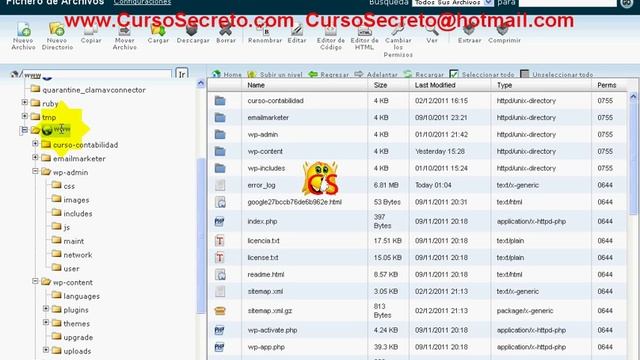Click the Regresar back button
Screen dimensions: 640x360
pos(329,74)
